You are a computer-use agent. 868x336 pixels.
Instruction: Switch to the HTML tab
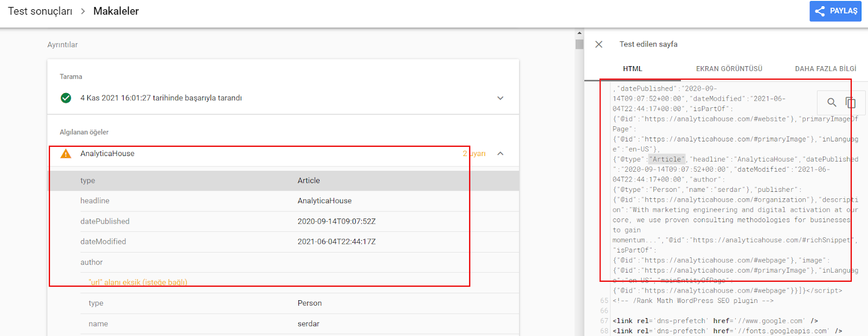coord(633,69)
